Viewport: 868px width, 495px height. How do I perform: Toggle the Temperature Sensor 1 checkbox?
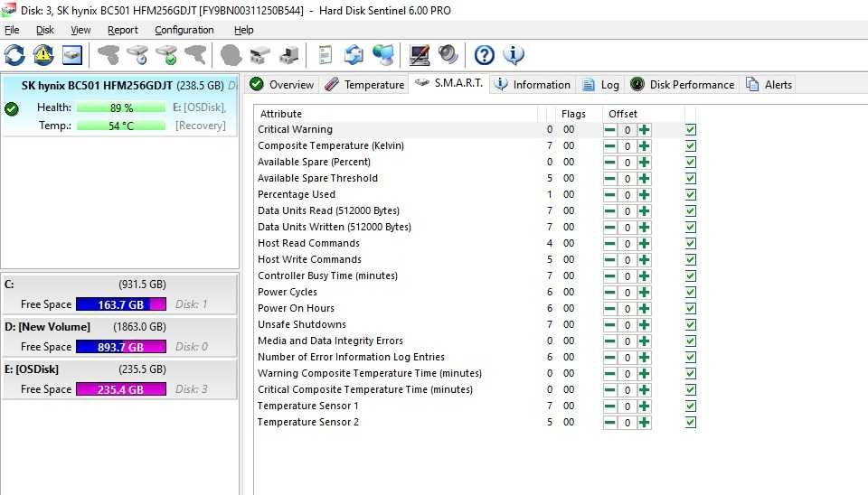(x=690, y=406)
